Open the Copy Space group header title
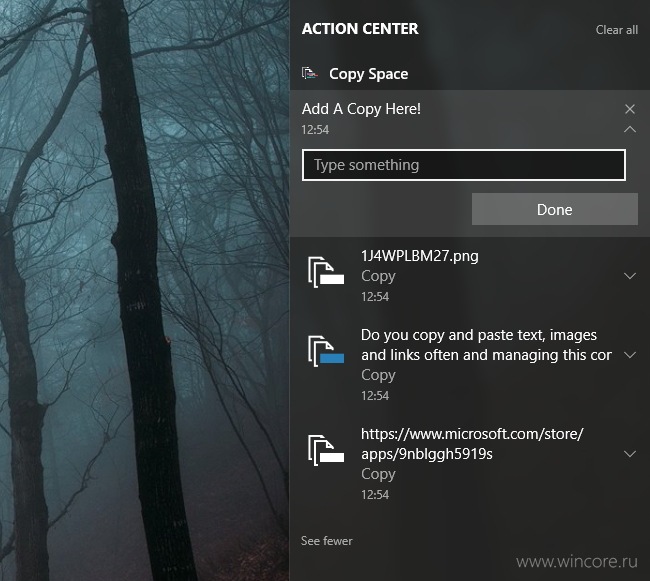The height and width of the screenshot is (581, 650). click(x=369, y=74)
